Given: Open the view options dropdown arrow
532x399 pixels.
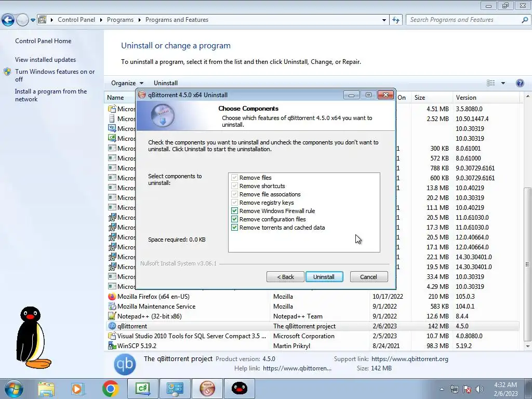Looking at the screenshot, I should [x=503, y=83].
